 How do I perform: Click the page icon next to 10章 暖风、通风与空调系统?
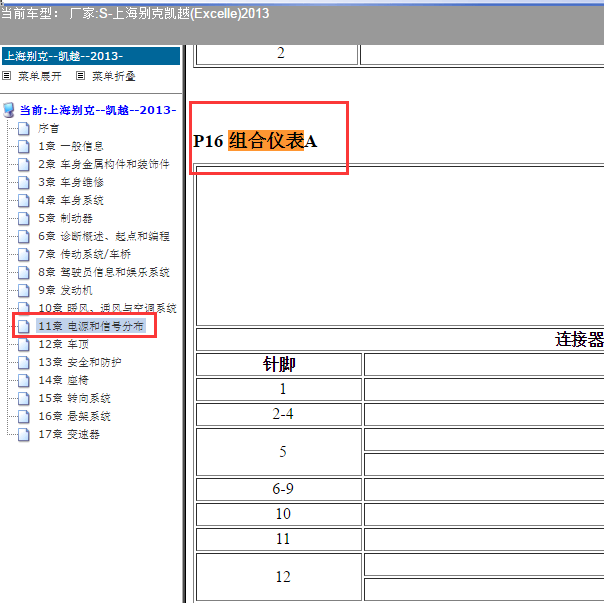[23, 307]
